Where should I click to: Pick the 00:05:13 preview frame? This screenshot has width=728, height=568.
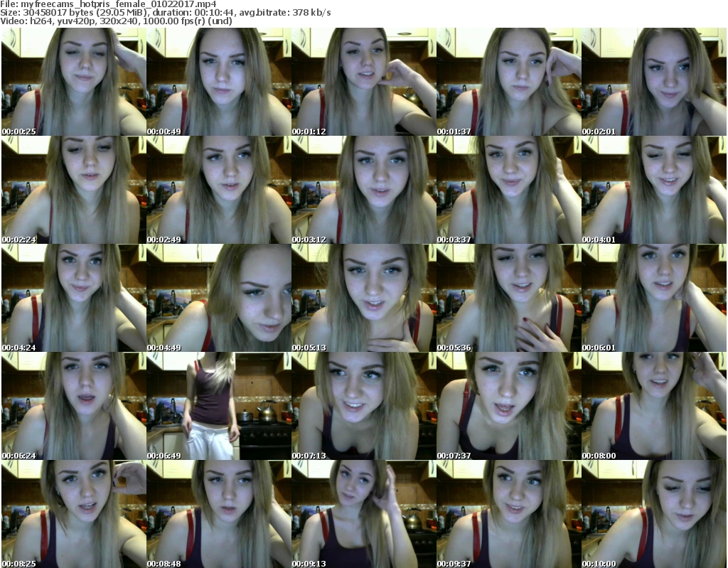[364, 298]
